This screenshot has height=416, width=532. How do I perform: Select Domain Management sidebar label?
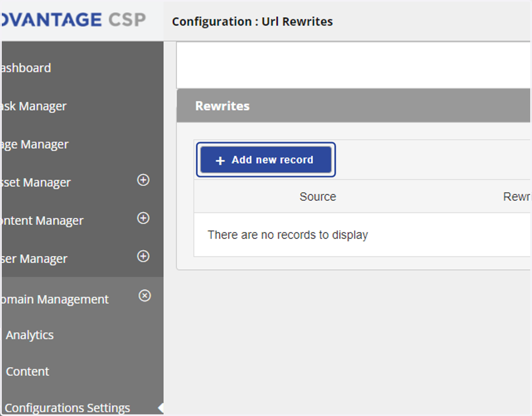[x=54, y=299]
